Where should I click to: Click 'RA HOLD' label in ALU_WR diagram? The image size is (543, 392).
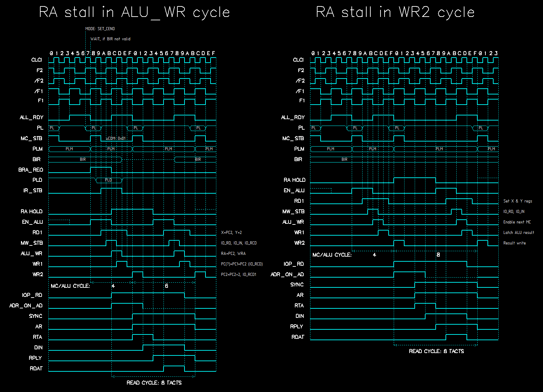tap(31, 212)
